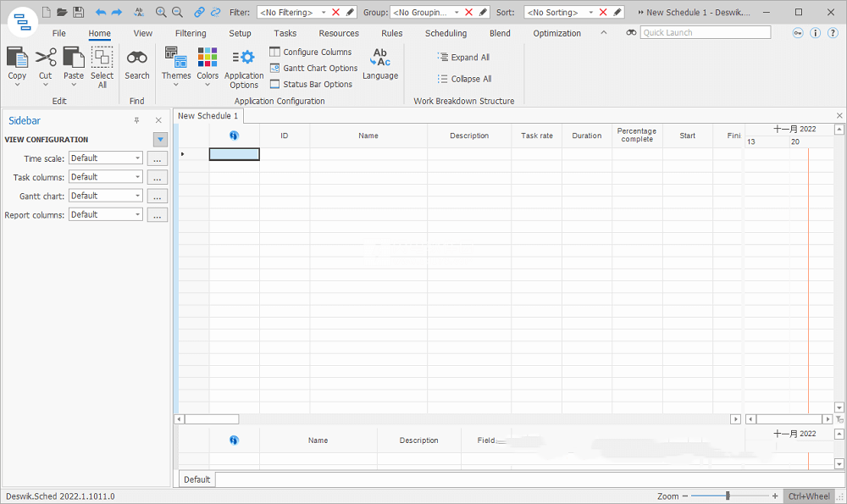This screenshot has width=847, height=504.
Task: Edit the filter with the pencil icon
Action: (x=350, y=12)
